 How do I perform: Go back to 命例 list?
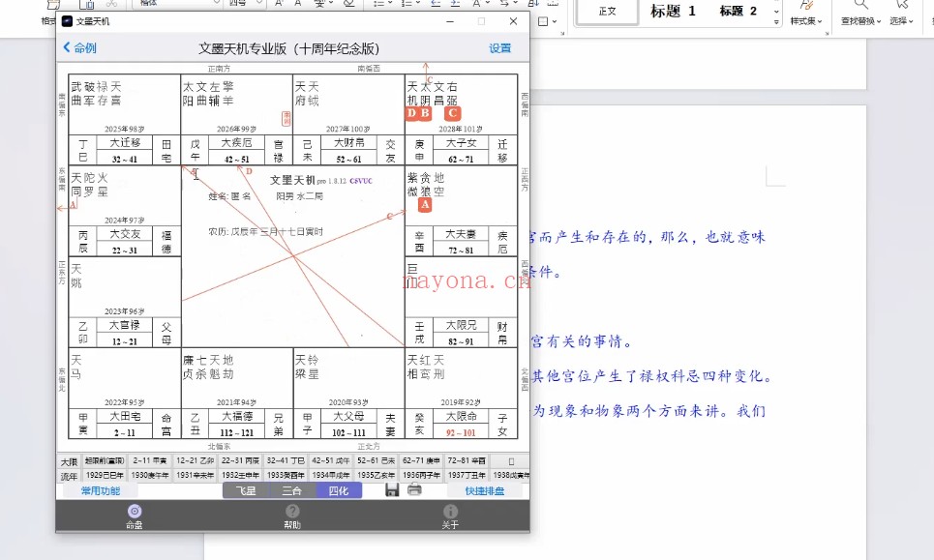coord(79,47)
